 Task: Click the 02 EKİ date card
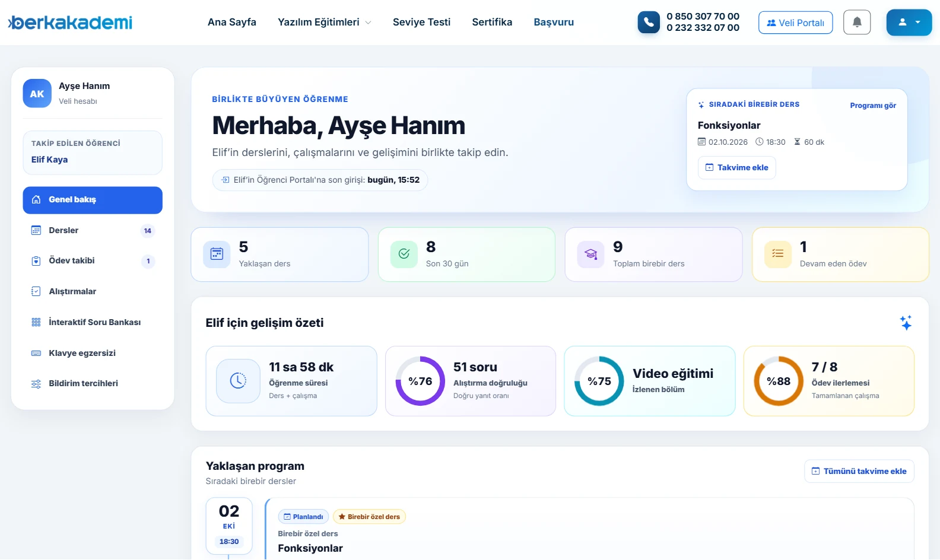point(229,526)
